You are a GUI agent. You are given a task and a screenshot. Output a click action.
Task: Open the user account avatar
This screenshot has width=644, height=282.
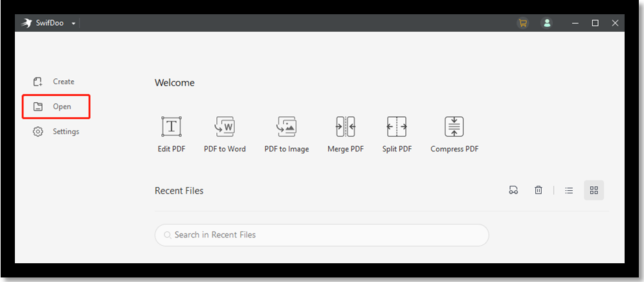[547, 23]
